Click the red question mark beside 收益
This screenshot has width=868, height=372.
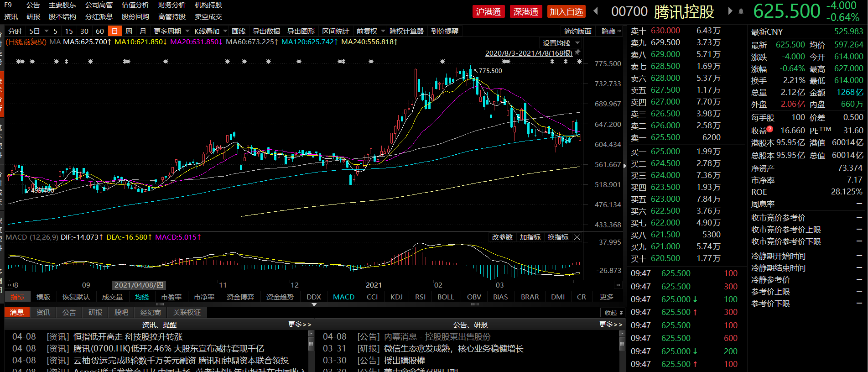[x=770, y=129]
